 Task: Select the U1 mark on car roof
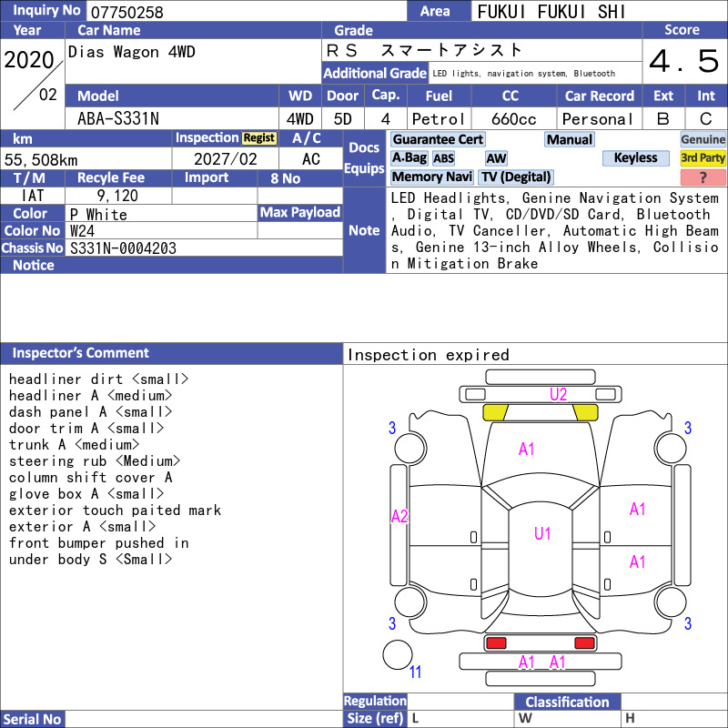(x=542, y=533)
